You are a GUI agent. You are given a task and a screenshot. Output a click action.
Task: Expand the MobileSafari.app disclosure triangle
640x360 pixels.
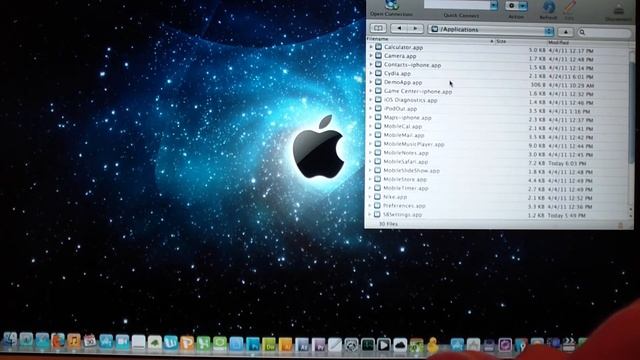tap(371, 161)
